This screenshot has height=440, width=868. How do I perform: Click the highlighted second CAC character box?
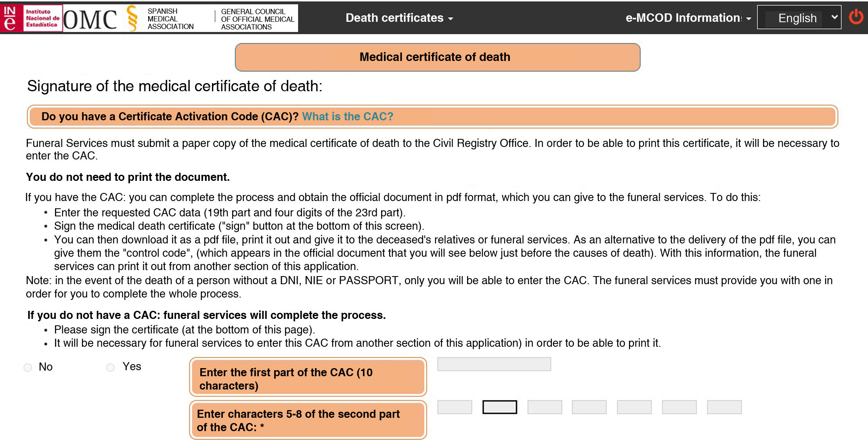(499, 407)
